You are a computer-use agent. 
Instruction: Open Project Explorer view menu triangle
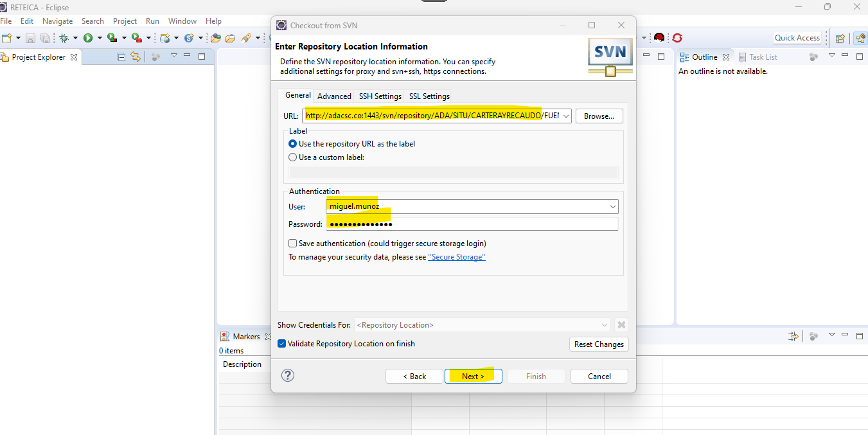173,56
